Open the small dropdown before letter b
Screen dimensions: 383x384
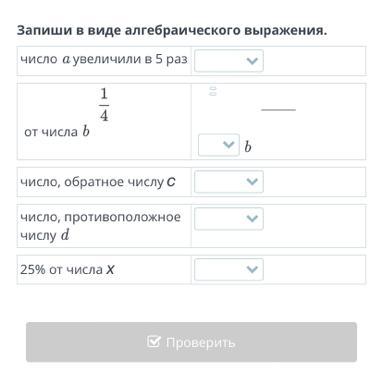coord(219,145)
